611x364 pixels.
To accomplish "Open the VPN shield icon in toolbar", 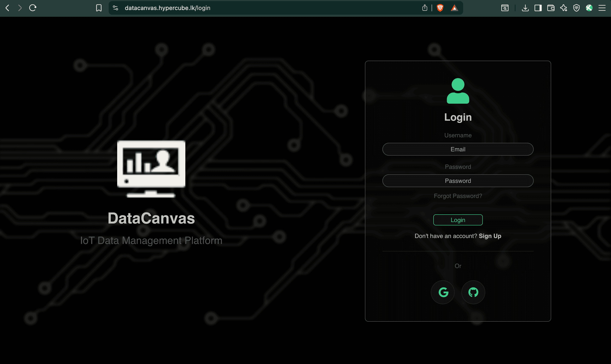I will (576, 8).
